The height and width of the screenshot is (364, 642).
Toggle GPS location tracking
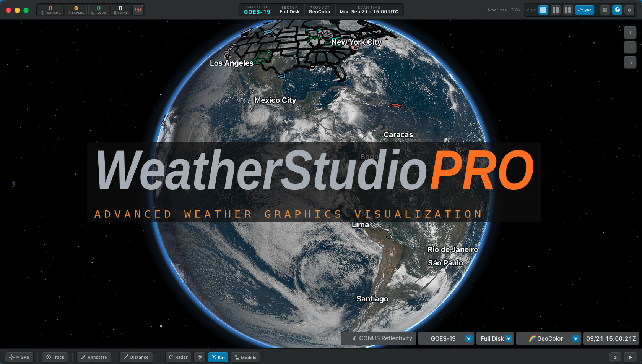pyautogui.click(x=20, y=357)
